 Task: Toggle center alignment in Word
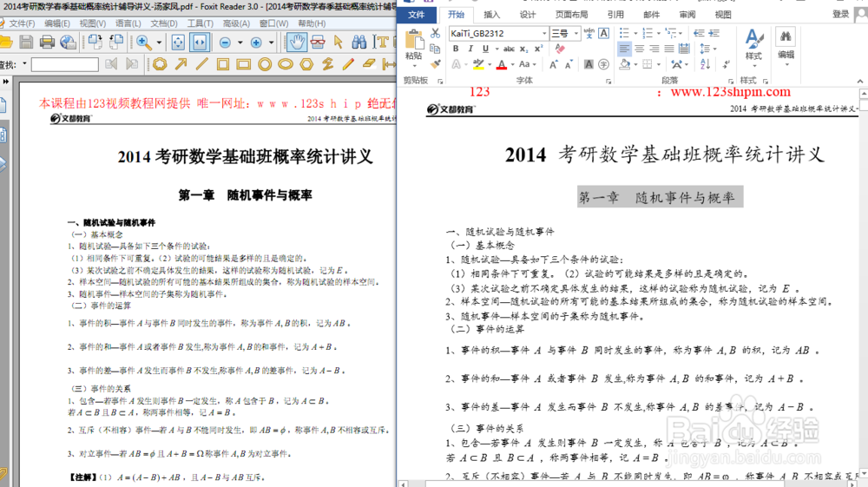click(640, 49)
